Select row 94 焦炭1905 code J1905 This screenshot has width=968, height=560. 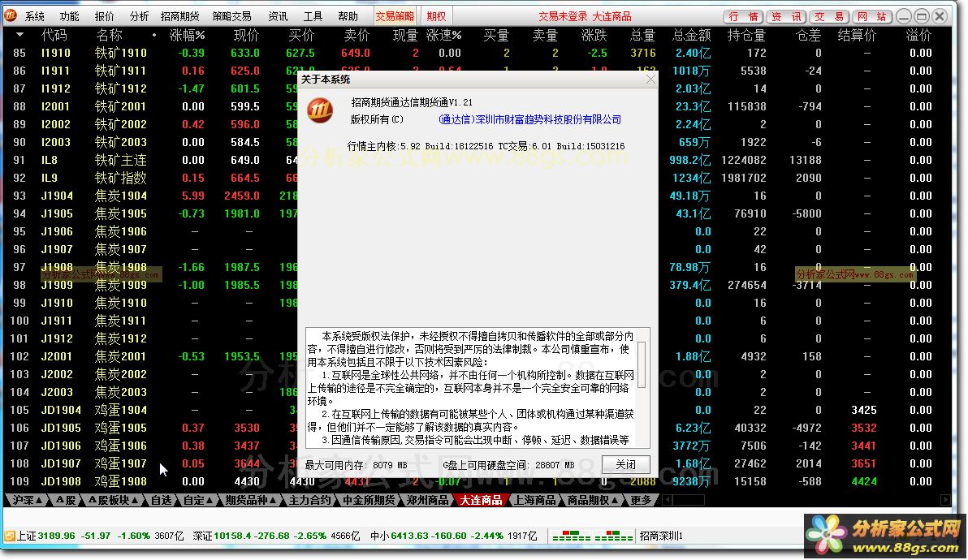point(57,214)
